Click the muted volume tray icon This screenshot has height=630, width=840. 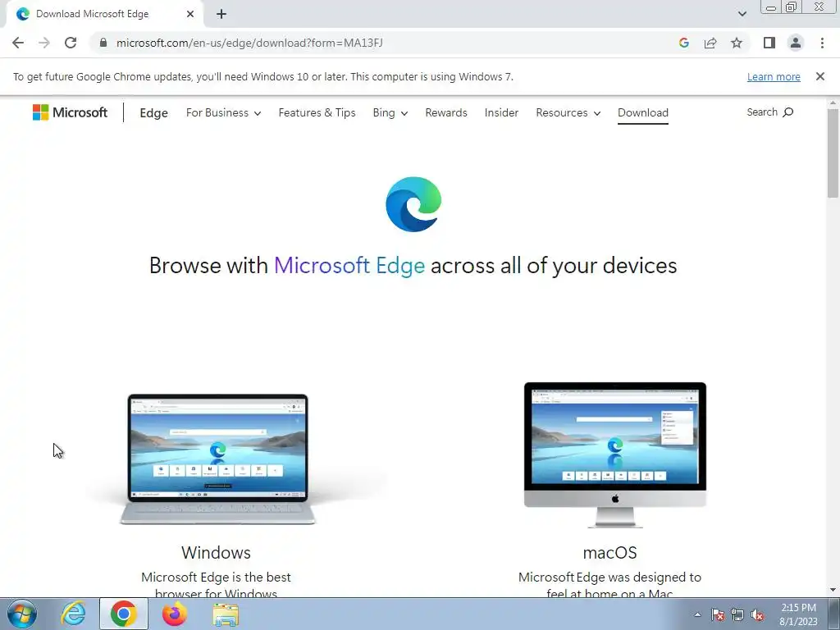[x=757, y=614]
